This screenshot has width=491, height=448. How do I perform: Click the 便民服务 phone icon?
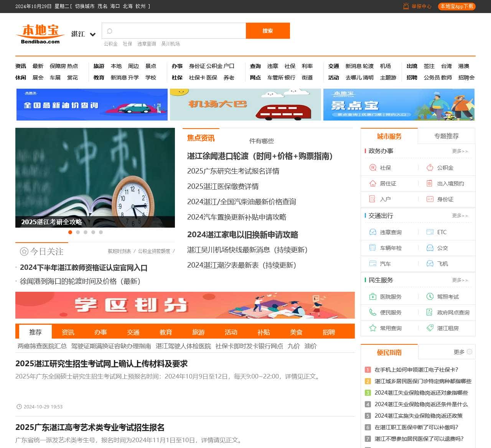(x=372, y=312)
